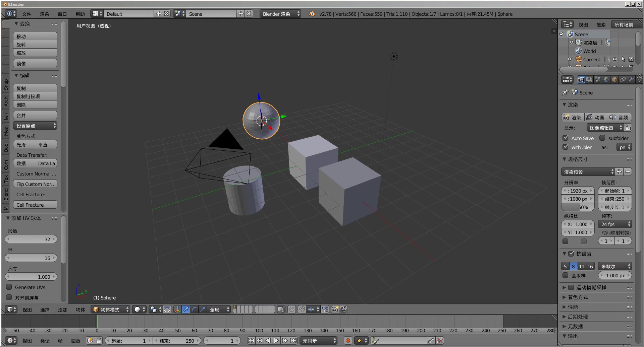Viewport: 644px width, 347px height.
Task: Enable the snap magnet in viewport header
Action: 302,309
